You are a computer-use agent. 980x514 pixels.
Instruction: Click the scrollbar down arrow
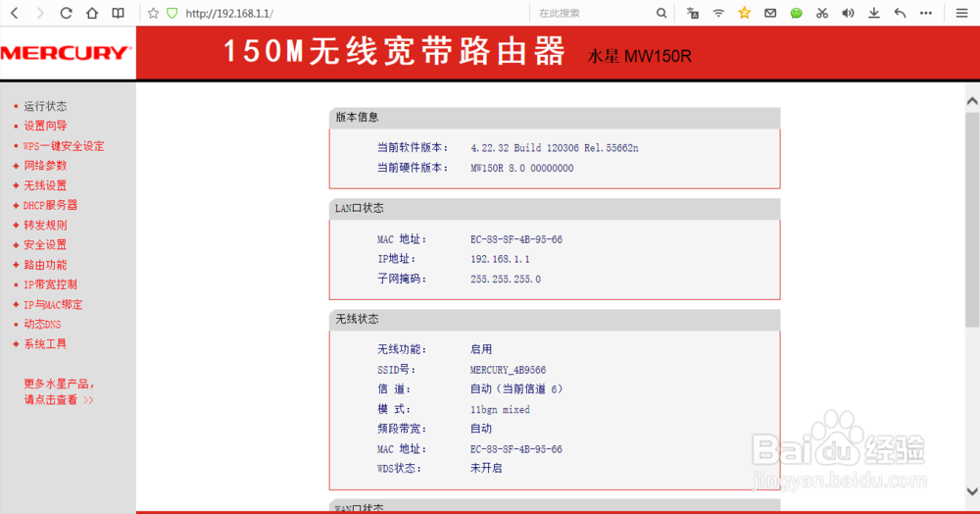(x=972, y=491)
